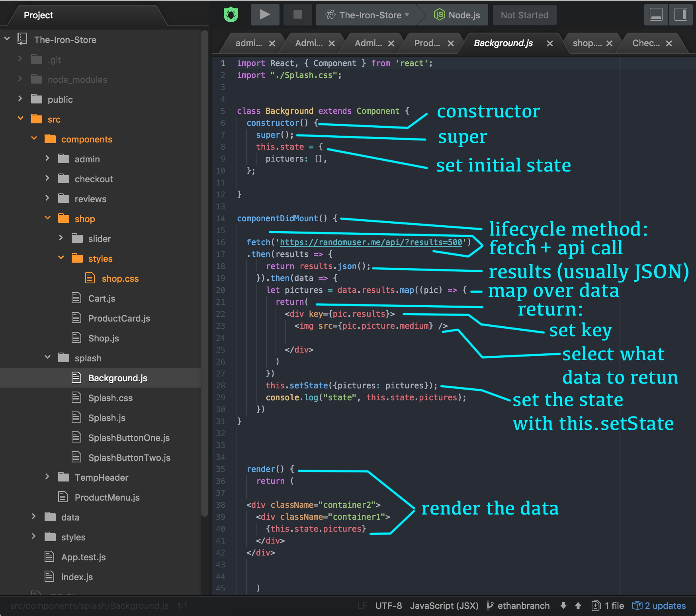The width and height of the screenshot is (696, 616).
Task: Click the fetch down-arrow icon in status bar
Action: (563, 606)
